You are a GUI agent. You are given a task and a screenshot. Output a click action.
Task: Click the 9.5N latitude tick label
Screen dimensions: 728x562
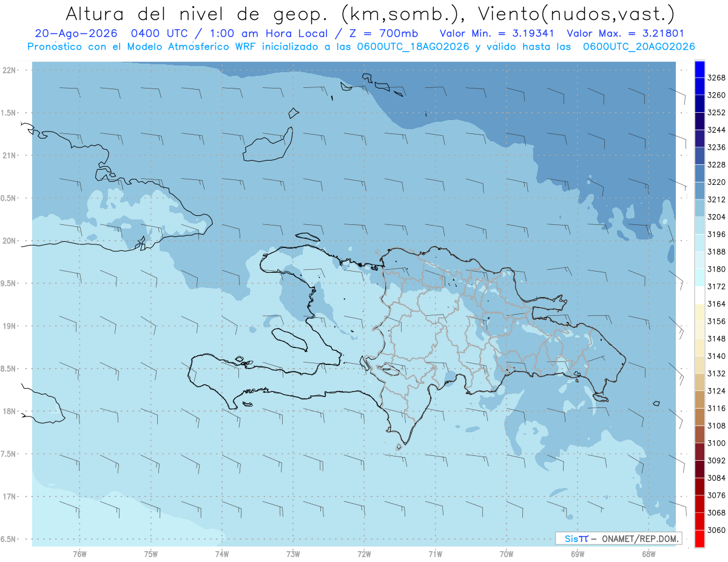[x=9, y=284]
